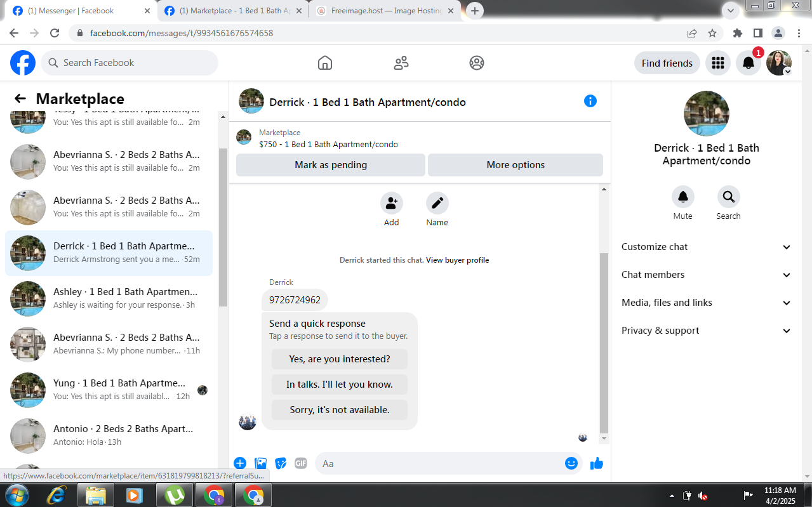This screenshot has height=507, width=812.
Task: Click message bubble 9726724962
Action: [295, 300]
